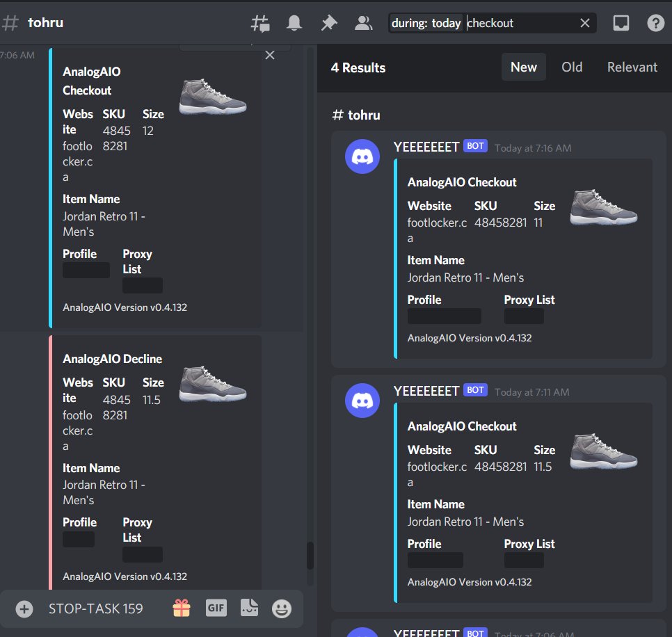Open the emoji picker smiley
This screenshot has width=672, height=637.
click(282, 608)
